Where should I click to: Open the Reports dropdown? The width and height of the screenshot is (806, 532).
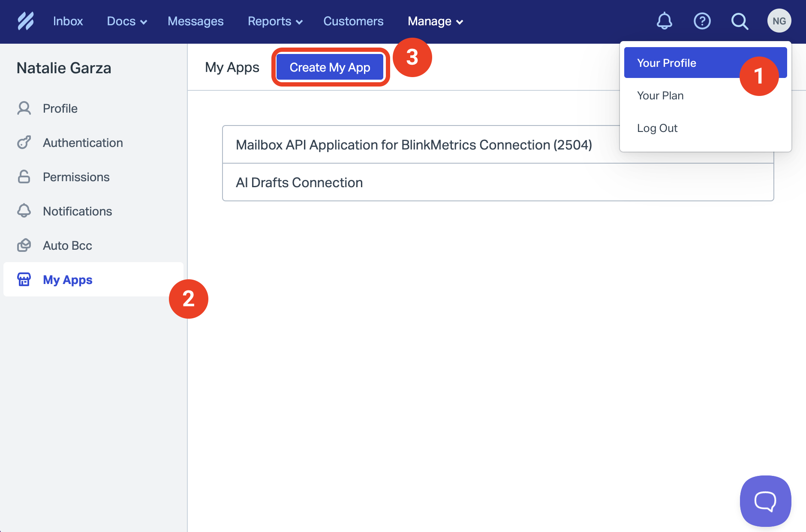pyautogui.click(x=275, y=21)
